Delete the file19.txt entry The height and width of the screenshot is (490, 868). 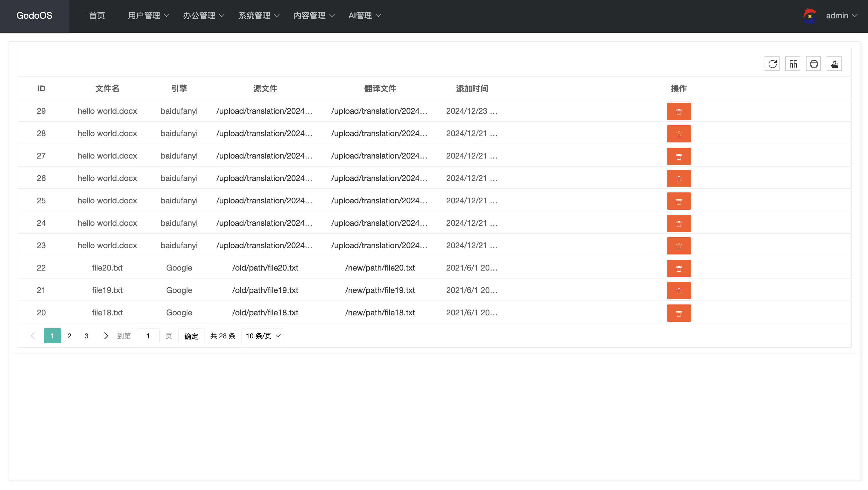click(x=679, y=290)
